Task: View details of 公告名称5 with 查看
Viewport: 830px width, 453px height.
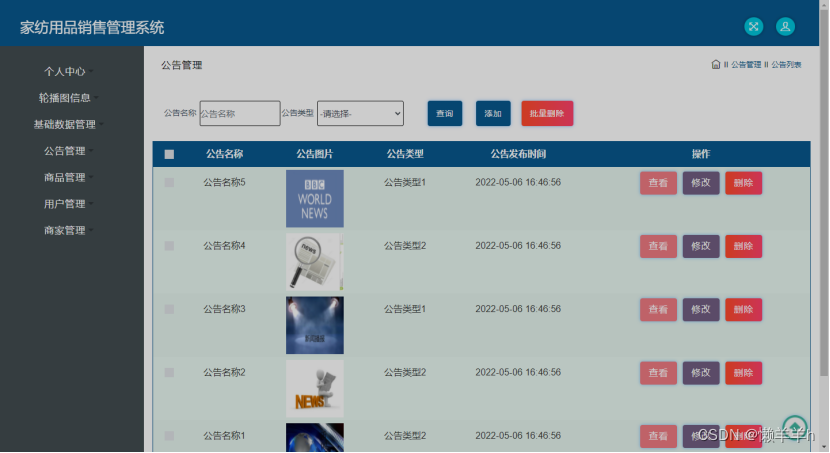Action: pyautogui.click(x=658, y=183)
